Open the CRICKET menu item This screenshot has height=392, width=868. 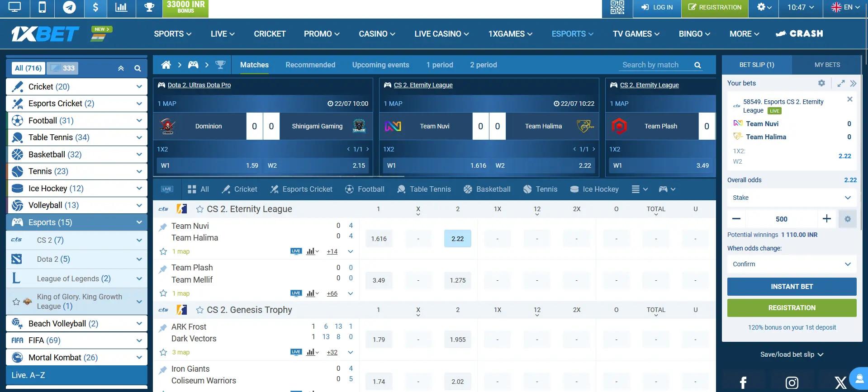270,34
